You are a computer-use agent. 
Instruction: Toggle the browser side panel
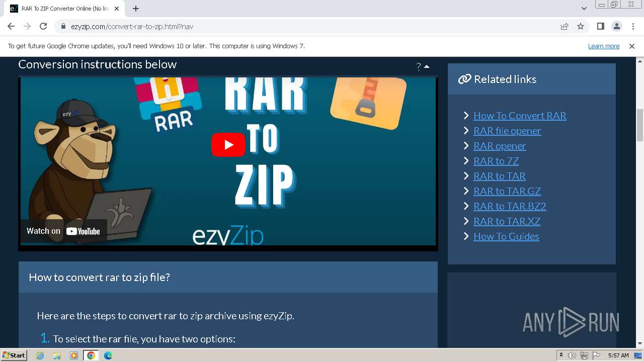600,27
